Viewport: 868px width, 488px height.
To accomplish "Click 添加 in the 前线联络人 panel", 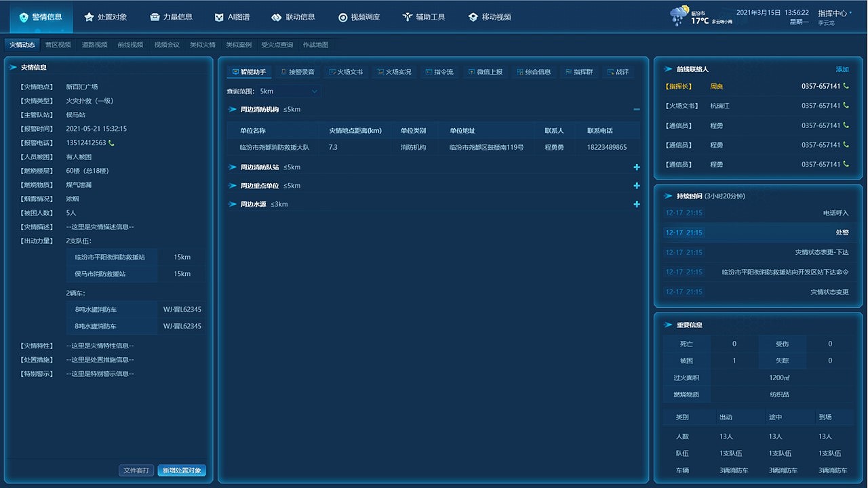I will coord(842,69).
